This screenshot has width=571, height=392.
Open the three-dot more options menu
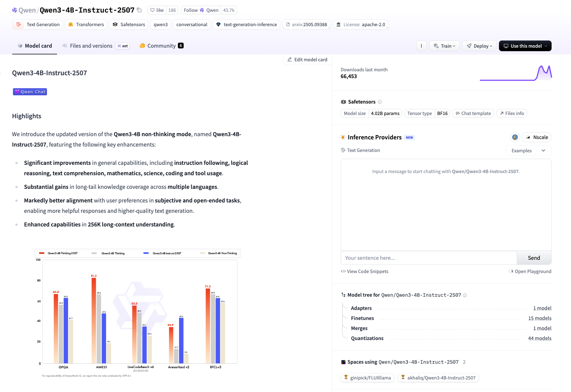421,46
